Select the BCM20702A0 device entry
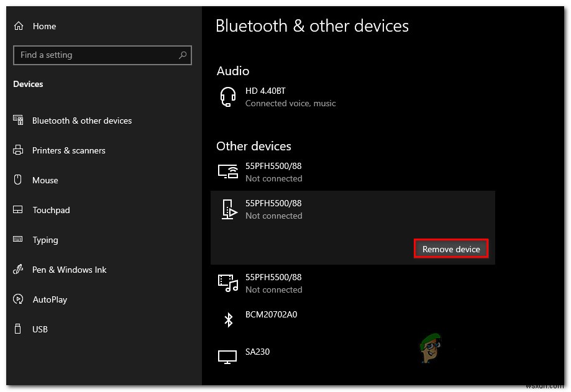571x392 pixels. coord(272,314)
